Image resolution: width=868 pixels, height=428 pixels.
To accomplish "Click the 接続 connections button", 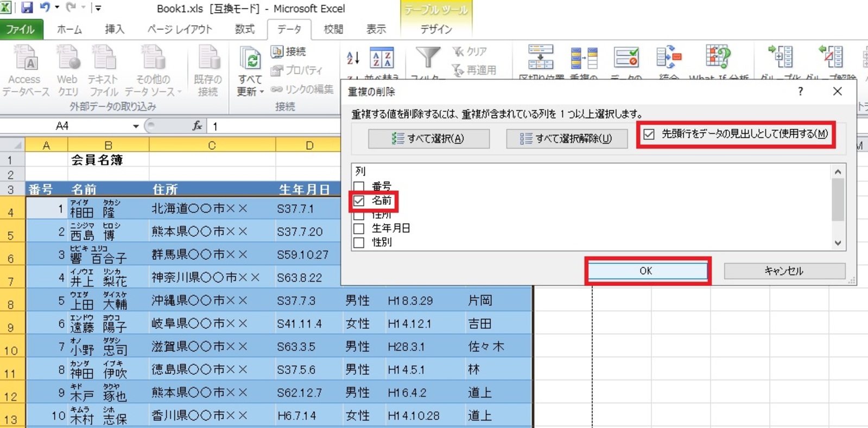I will 288,52.
